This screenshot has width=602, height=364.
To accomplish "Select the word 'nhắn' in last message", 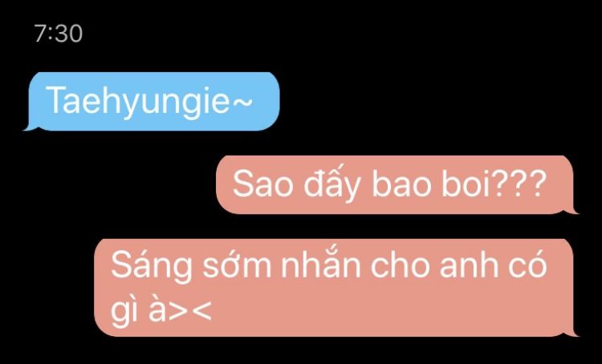I will coord(320,264).
